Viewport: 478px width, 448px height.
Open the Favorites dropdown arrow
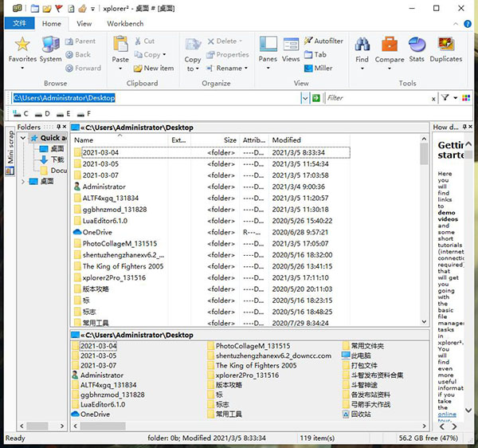(x=22, y=68)
